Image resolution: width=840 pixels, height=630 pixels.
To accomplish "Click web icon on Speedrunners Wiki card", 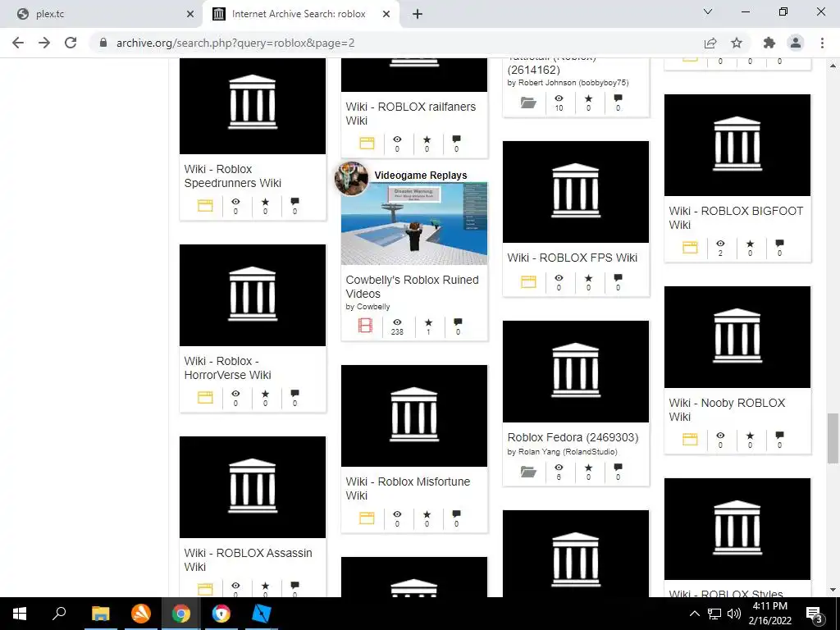I will pos(205,205).
